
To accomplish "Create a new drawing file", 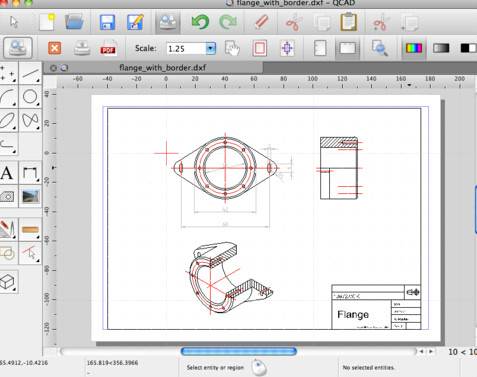I will pos(47,22).
